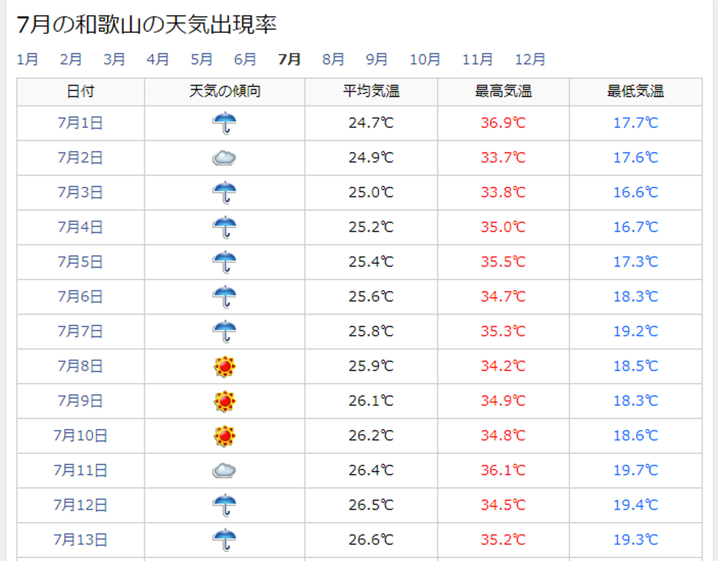Click the sun icon for 7月10日
This screenshot has width=728, height=561.
tap(225, 436)
